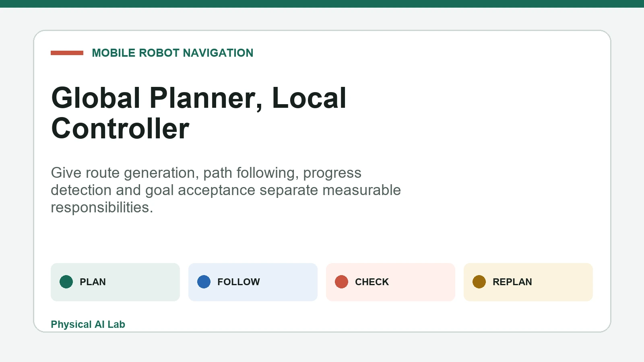
Task: Click the subtitle line beginning 'Give route generation'
Action: (206, 173)
